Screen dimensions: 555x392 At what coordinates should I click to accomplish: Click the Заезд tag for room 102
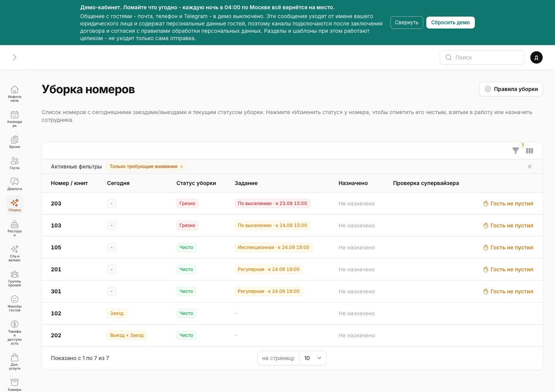click(117, 313)
